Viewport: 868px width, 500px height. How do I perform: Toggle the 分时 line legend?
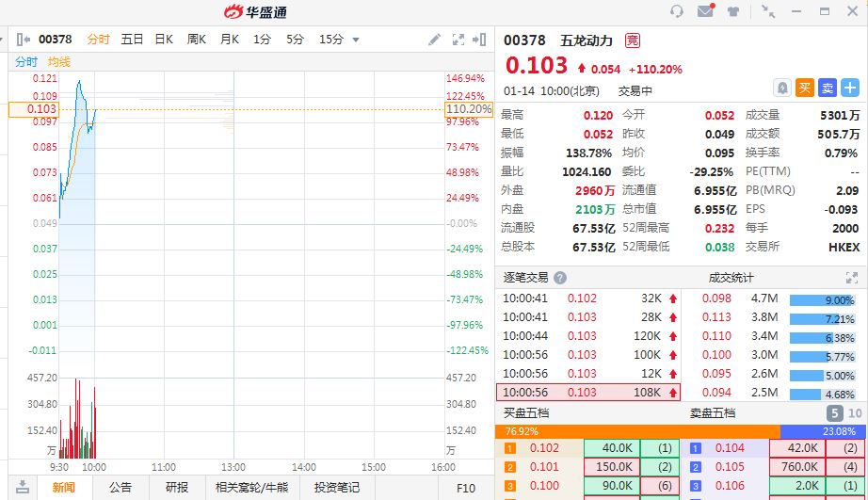point(26,62)
